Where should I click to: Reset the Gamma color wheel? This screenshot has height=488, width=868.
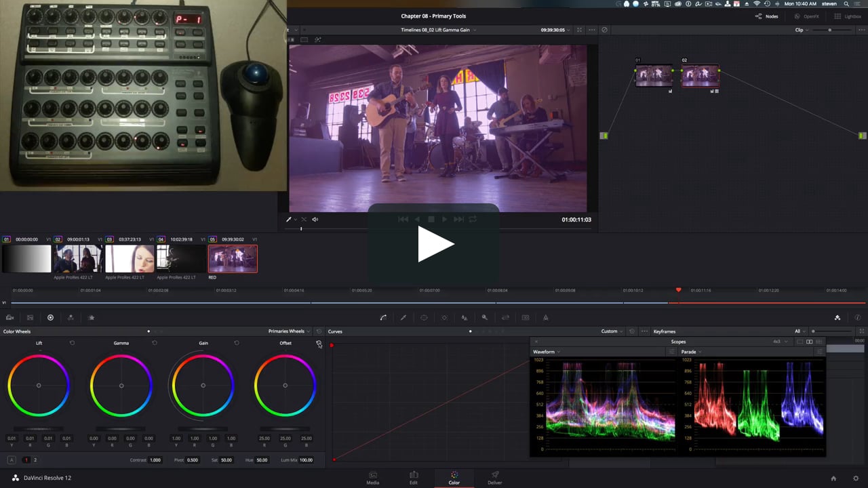click(155, 343)
